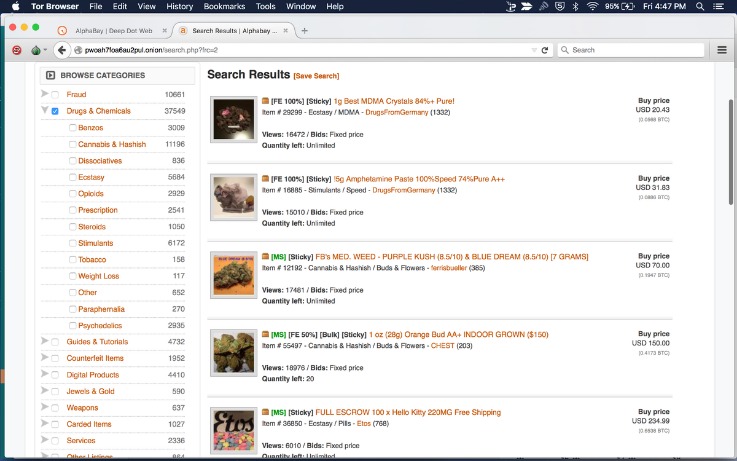
Task: Toggle the Fraud category checkbox
Action: click(55, 95)
